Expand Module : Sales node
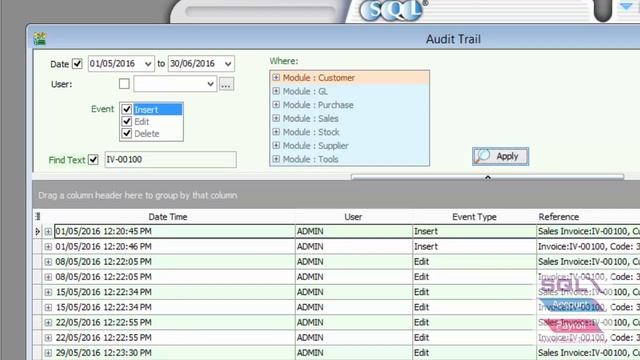 (x=276, y=118)
